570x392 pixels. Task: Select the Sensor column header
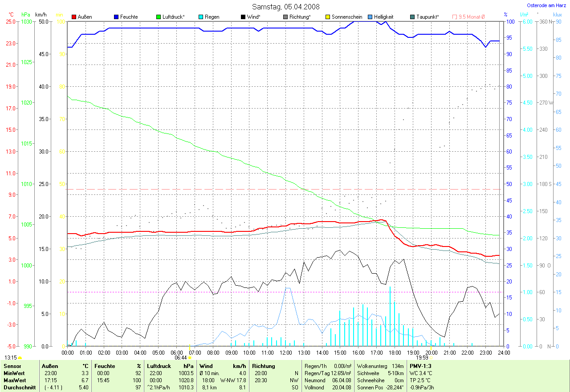[12, 366]
